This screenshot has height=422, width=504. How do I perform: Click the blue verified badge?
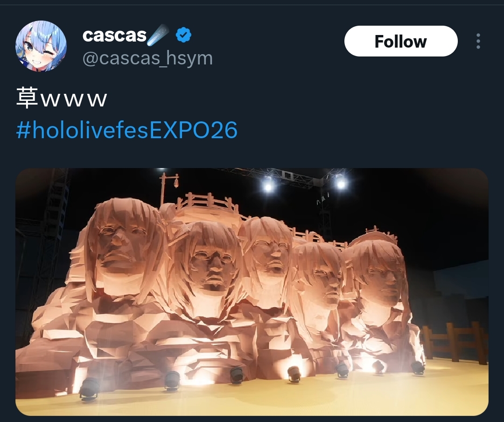183,35
